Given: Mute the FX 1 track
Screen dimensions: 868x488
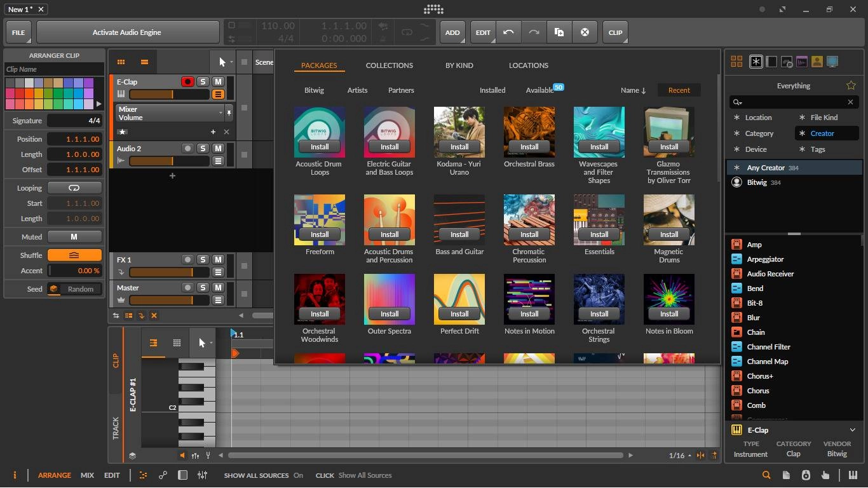Looking at the screenshot, I should [218, 259].
